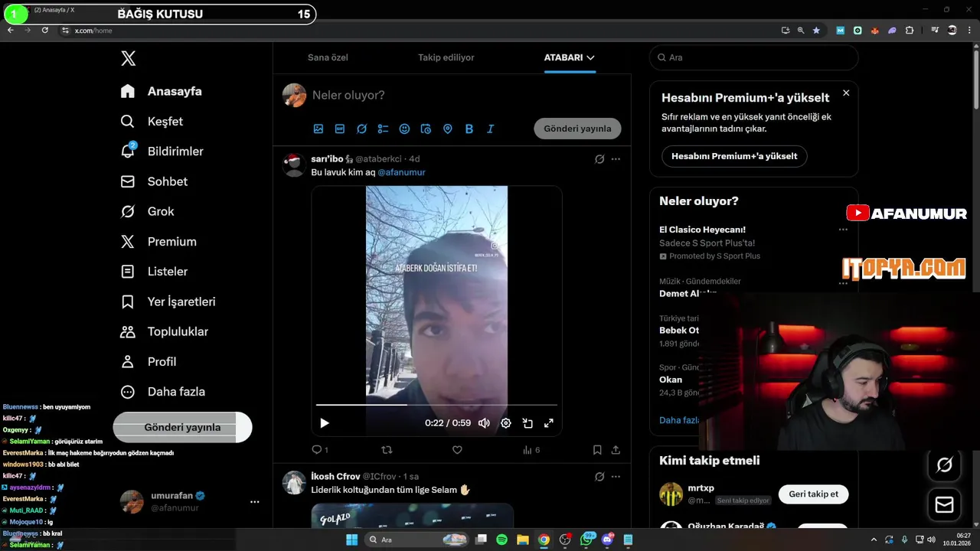980x551 pixels.
Task: Switch to Takip ediliyor tab
Action: [446, 57]
